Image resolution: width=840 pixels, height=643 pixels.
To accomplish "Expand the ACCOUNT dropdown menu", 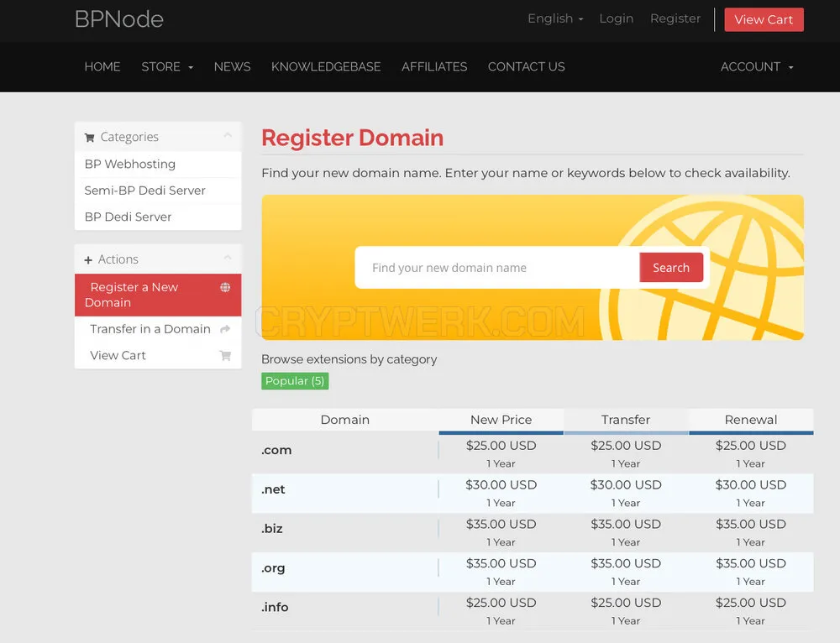I will coord(757,67).
